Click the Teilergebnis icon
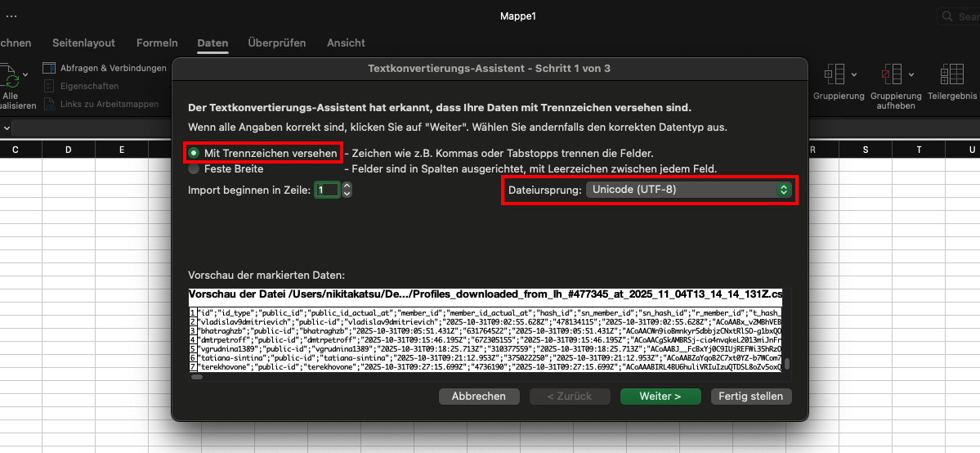The width and height of the screenshot is (980, 453). pos(952,74)
